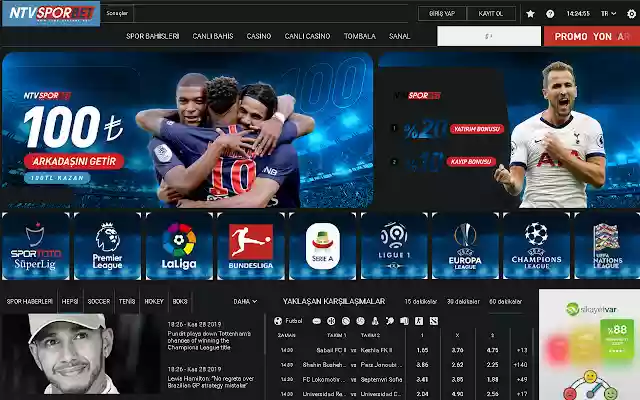
Task: Click the sikayetvar logo
Action: coord(591,309)
